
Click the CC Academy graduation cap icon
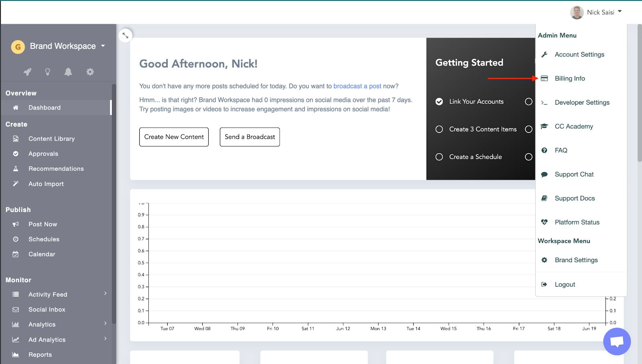(x=544, y=126)
